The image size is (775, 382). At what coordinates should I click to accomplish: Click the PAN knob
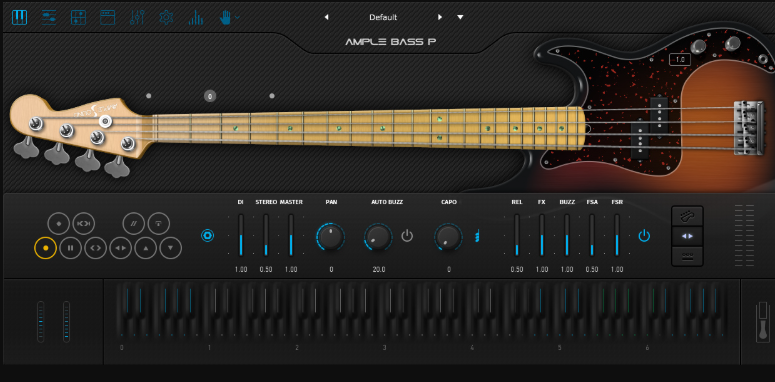click(331, 236)
